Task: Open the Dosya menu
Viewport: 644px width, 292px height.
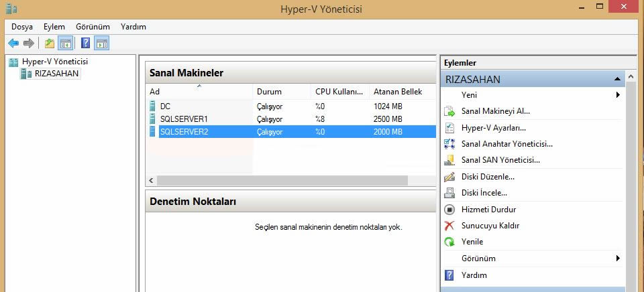Action: [22, 27]
